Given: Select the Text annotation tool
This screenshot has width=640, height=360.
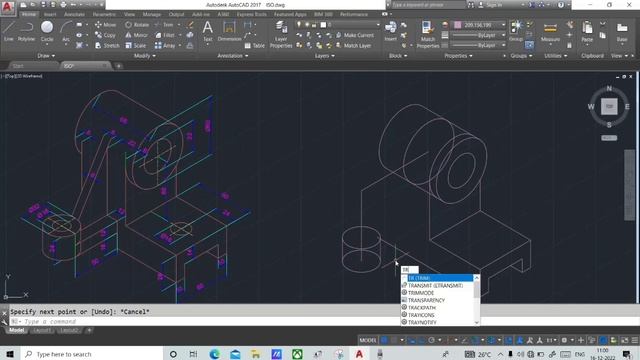Looking at the screenshot, I should tap(208, 31).
